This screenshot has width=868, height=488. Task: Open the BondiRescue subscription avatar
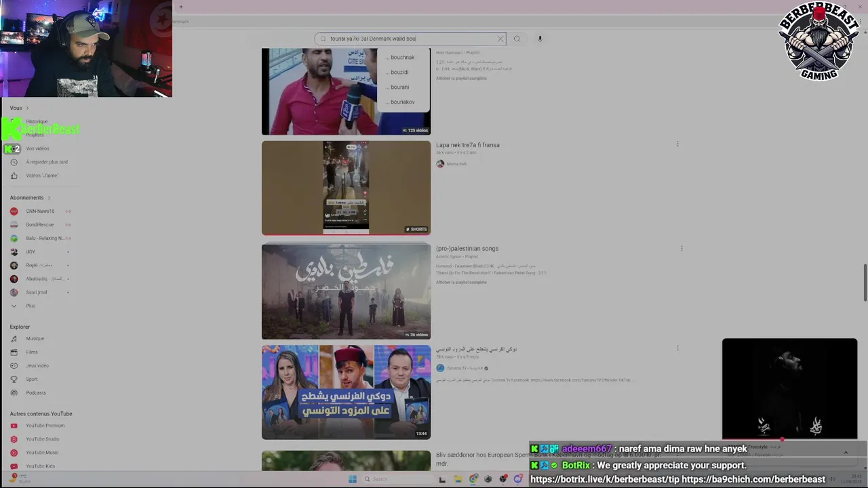(x=14, y=225)
